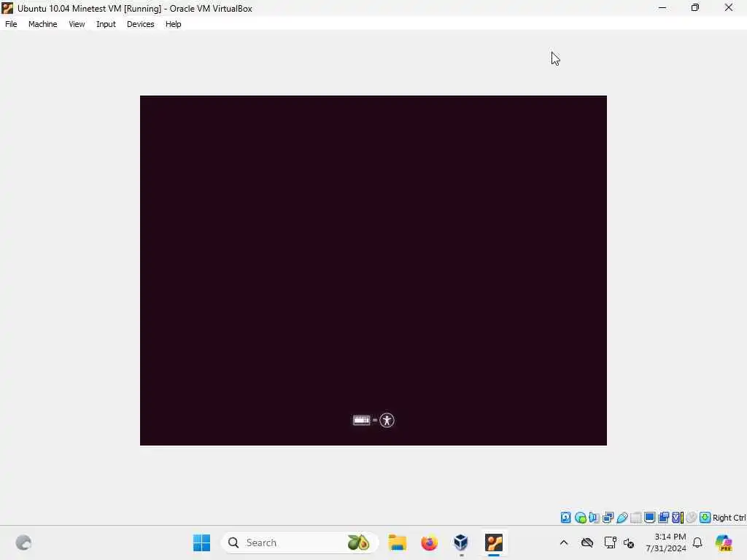Open the Devices menu
Screen dimensions: 747x560
[140, 24]
